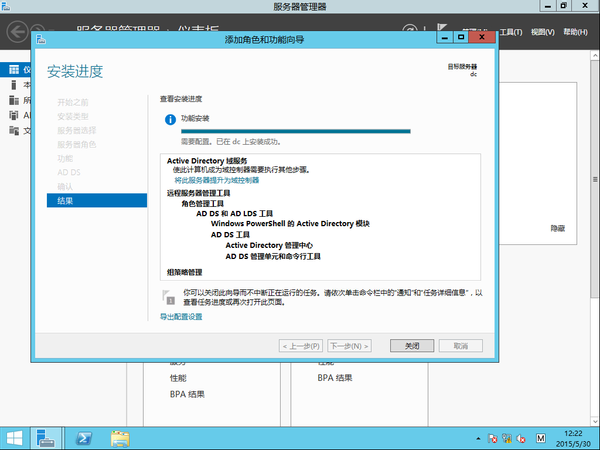The width and height of the screenshot is (600, 450).
Task: Click the wizard title bar icon
Action: [41, 39]
